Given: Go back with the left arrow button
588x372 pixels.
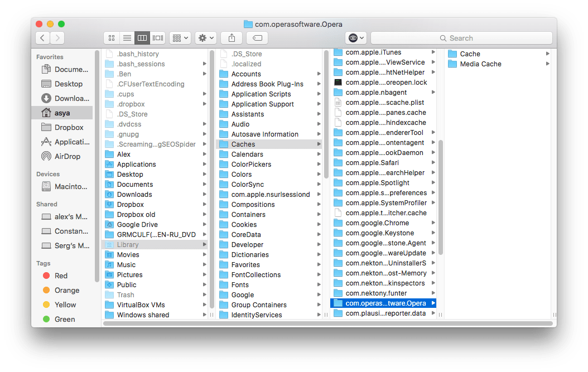Looking at the screenshot, I should [43, 38].
